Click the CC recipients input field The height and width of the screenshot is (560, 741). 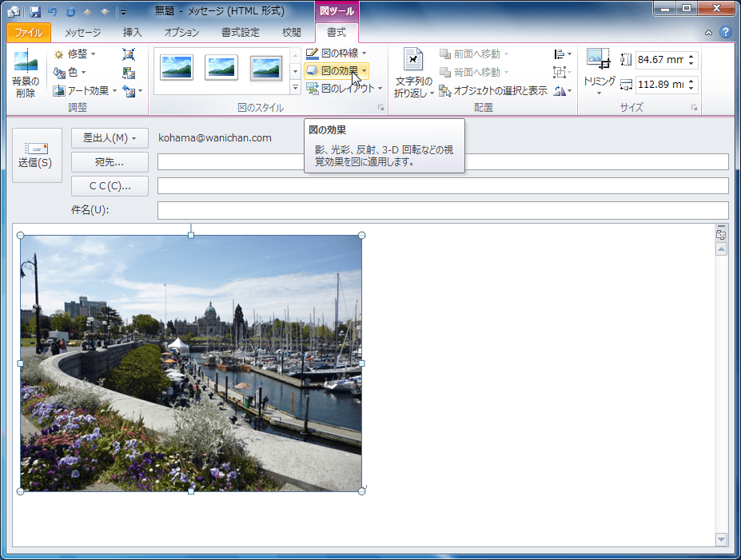pos(443,185)
